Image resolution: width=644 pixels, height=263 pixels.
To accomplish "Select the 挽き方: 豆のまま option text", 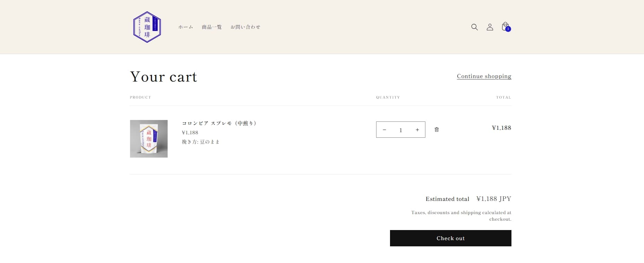I will click(x=201, y=142).
